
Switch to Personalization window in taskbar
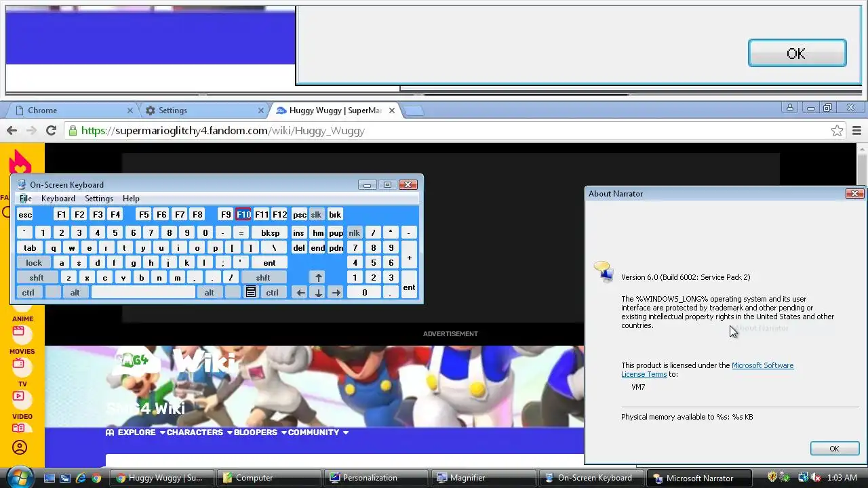tap(376, 478)
